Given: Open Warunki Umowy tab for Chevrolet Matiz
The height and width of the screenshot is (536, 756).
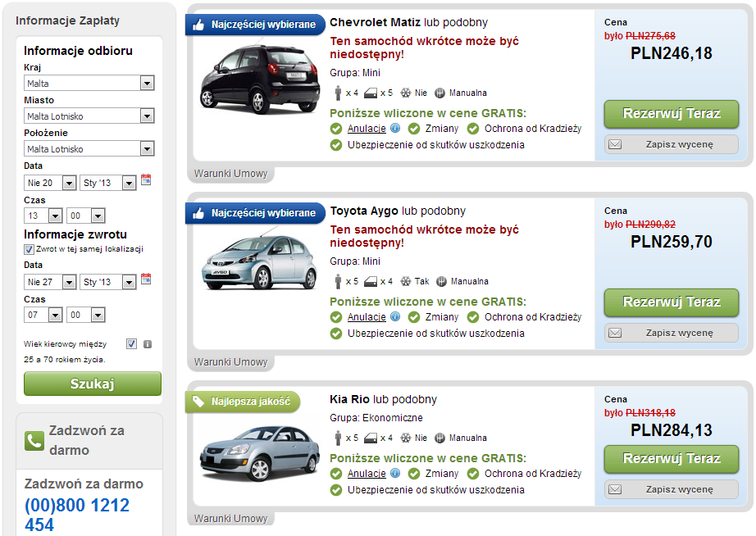Looking at the screenshot, I should pyautogui.click(x=230, y=173).
